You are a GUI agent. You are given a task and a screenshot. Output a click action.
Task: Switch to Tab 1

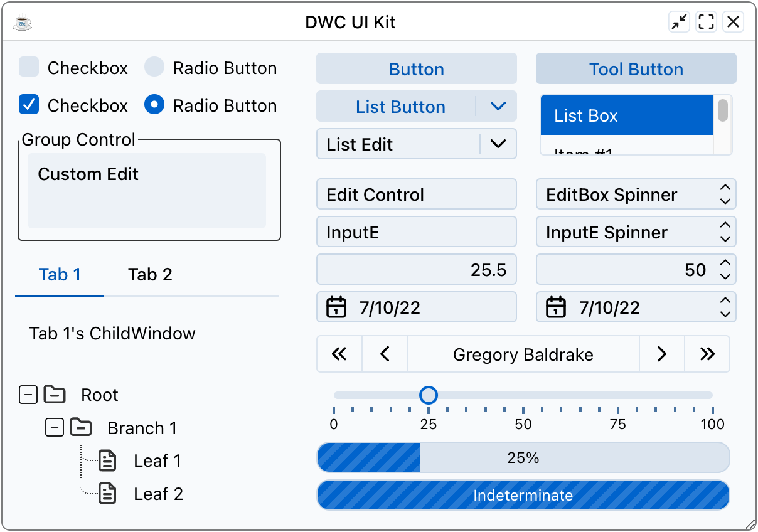coord(60,275)
